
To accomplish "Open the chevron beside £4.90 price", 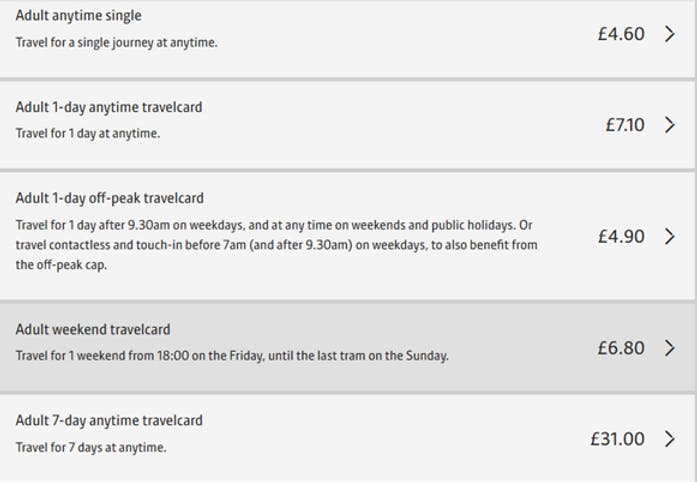I will click(670, 236).
